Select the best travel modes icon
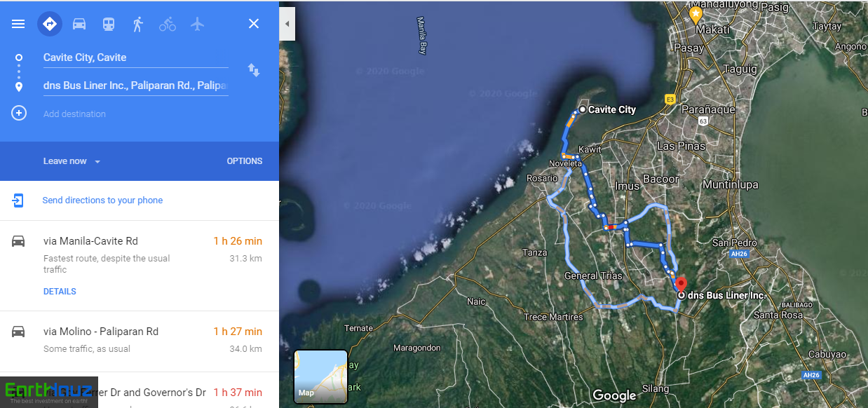This screenshot has height=408, width=868. (50, 24)
